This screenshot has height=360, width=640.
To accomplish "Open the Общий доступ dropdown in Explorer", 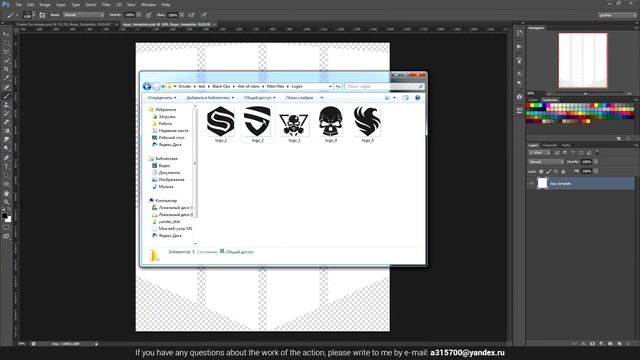I will point(260,98).
